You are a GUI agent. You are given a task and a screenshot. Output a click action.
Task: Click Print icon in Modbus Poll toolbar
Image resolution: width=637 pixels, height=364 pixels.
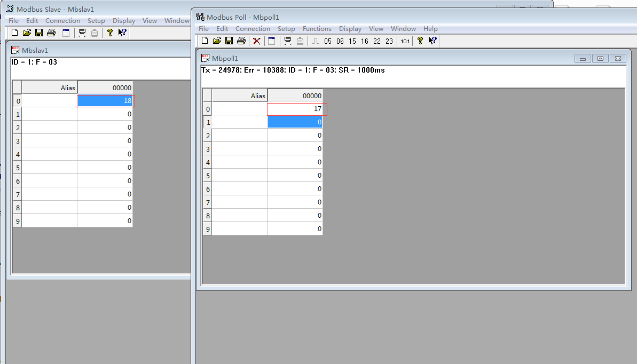(x=241, y=41)
